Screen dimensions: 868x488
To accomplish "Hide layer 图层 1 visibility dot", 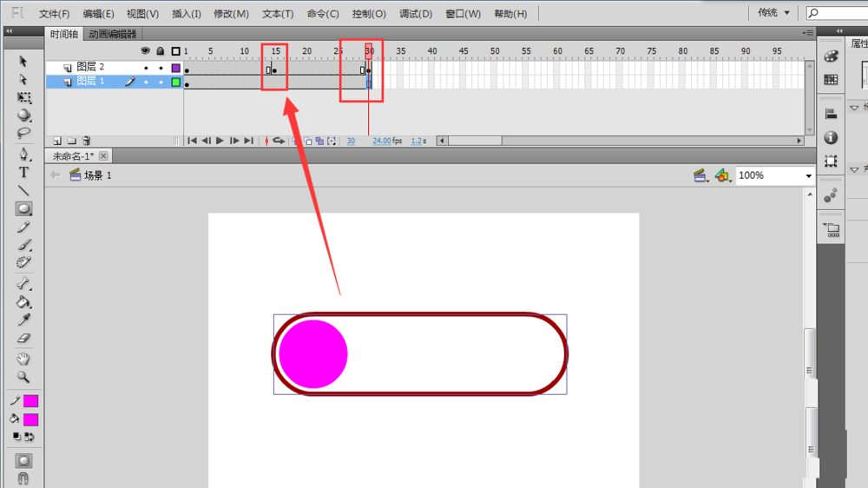I will point(146,82).
